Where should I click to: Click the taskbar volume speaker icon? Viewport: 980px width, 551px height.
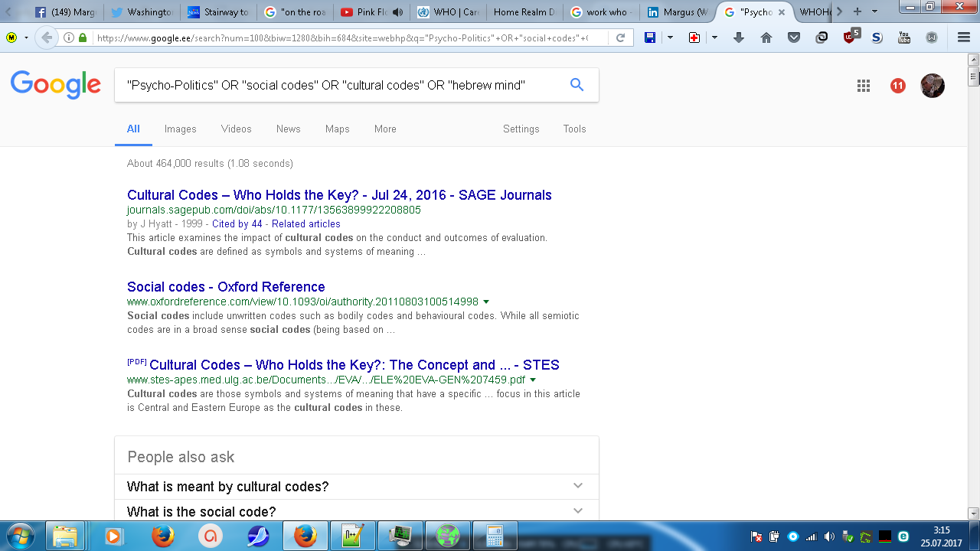point(829,536)
